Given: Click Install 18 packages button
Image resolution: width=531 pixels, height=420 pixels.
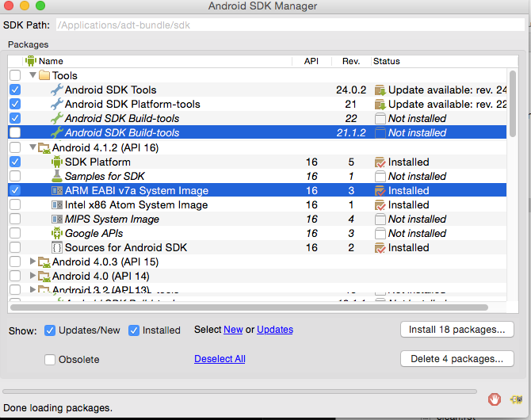Looking at the screenshot, I should pos(457,330).
